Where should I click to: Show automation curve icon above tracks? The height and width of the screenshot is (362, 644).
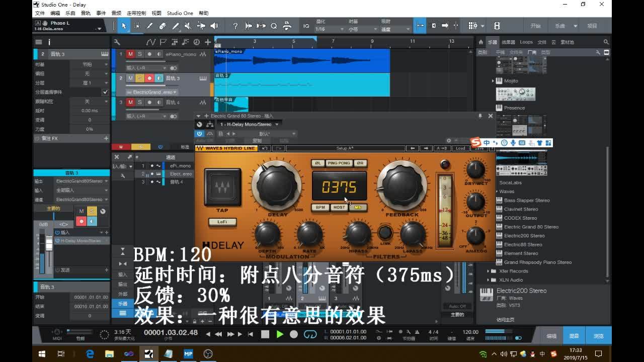pos(151,42)
